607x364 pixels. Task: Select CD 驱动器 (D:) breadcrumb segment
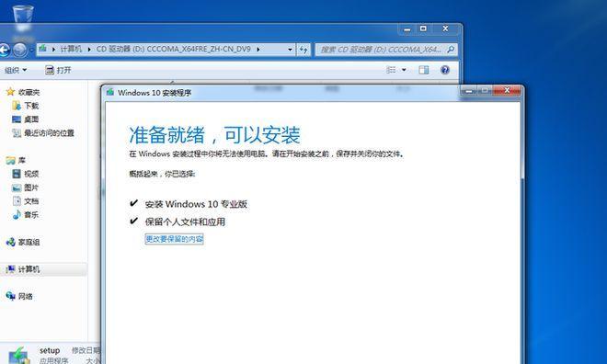pos(174,49)
